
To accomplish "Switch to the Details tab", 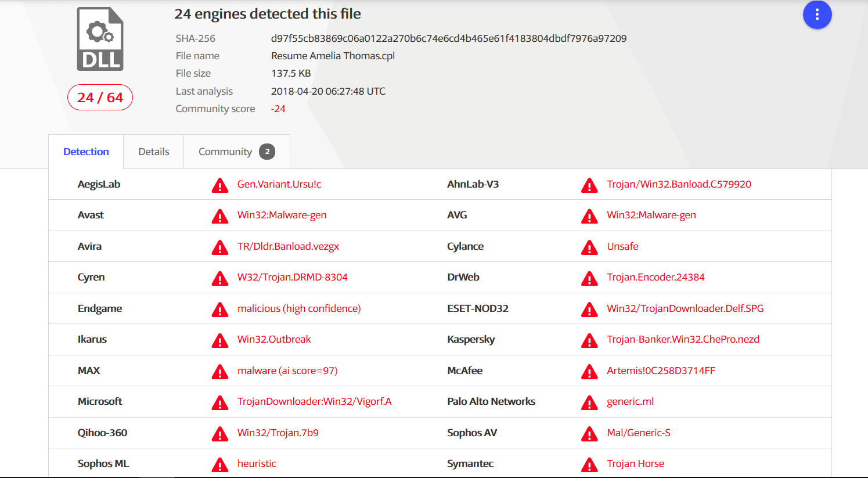I will [x=154, y=152].
